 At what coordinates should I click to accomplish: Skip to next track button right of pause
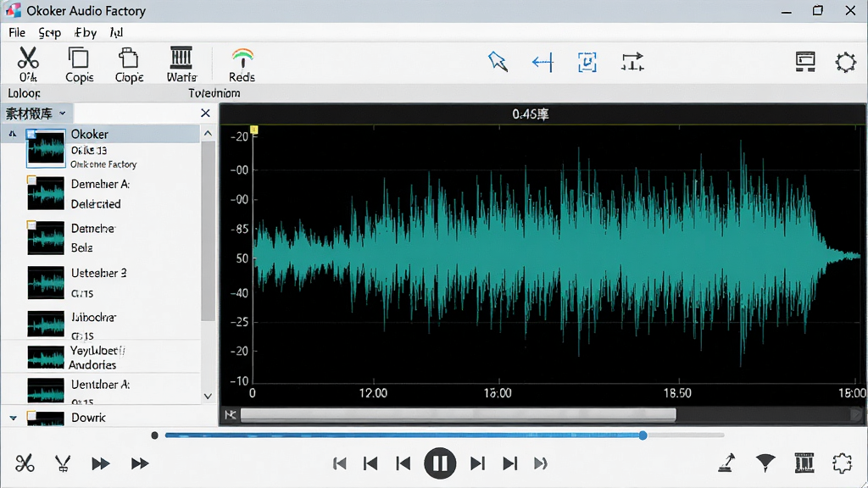pyautogui.click(x=477, y=463)
